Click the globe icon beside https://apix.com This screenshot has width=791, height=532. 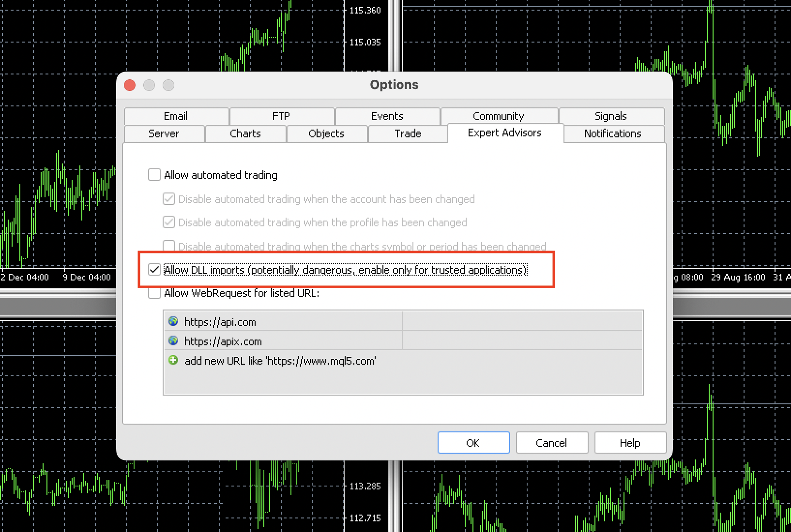pos(173,341)
